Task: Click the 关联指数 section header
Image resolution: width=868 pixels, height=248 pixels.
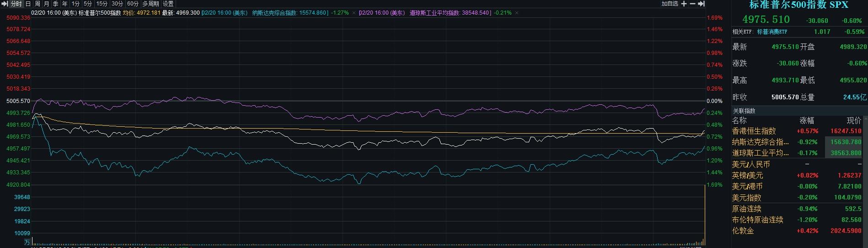Action: (x=745, y=111)
